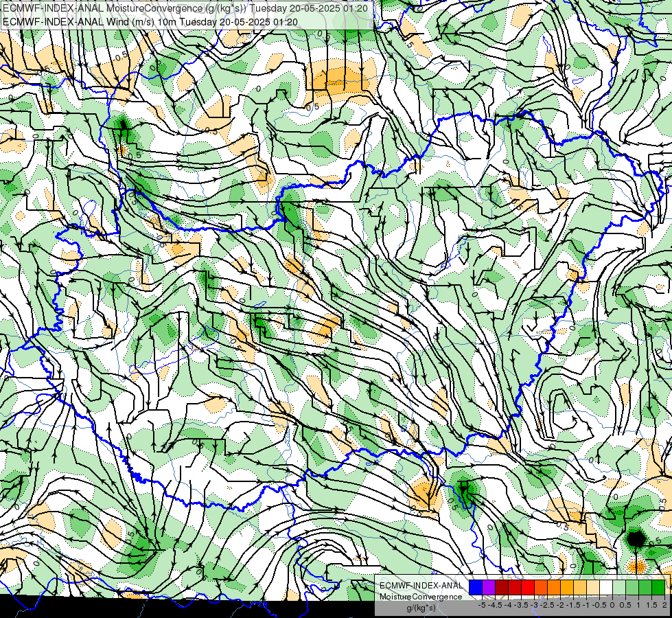
Task: Click the 0.5 legend tick label
Action: coord(625,605)
